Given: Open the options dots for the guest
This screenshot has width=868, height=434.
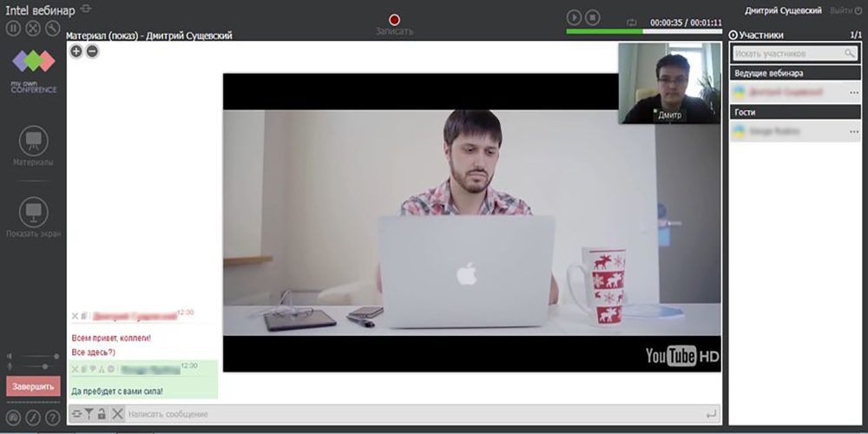Looking at the screenshot, I should coord(854,132).
